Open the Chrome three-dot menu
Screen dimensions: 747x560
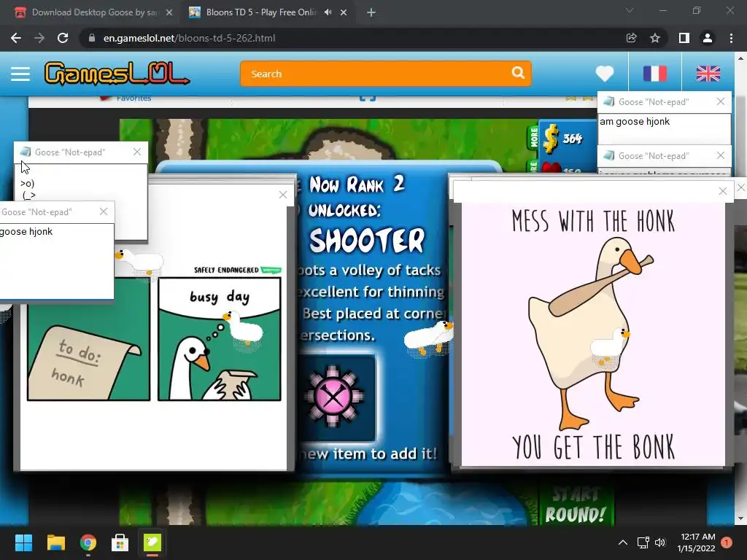pos(731,38)
